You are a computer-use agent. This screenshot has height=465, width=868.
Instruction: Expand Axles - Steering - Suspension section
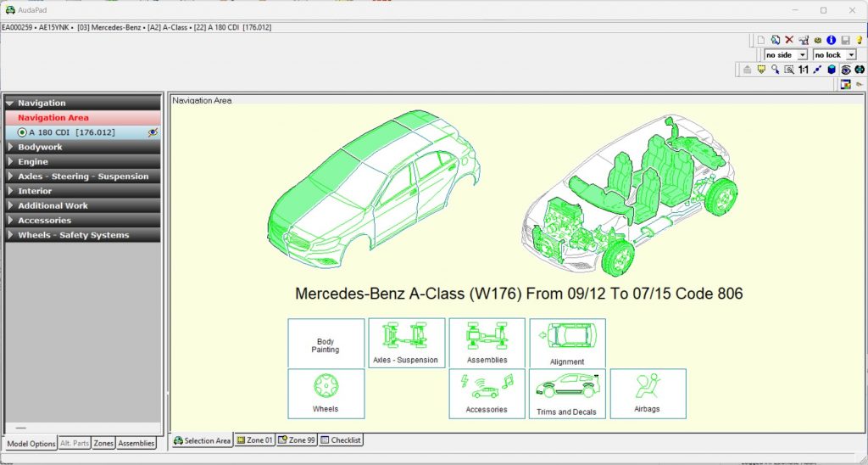pos(83,176)
